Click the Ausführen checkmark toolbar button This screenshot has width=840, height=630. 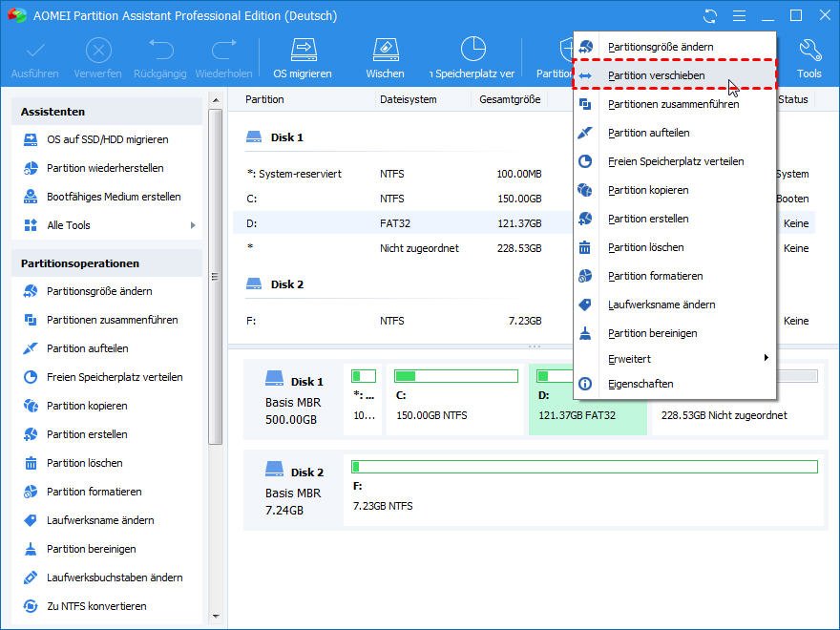coord(34,58)
